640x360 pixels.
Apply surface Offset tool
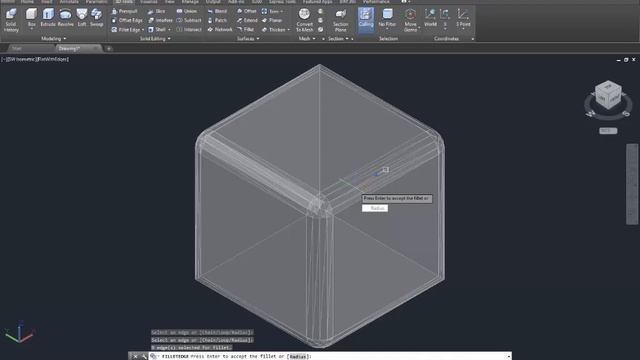pyautogui.click(x=247, y=11)
